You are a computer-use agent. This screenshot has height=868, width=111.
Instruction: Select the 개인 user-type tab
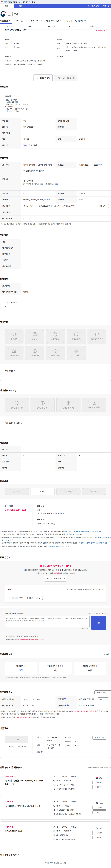coord(7,6)
